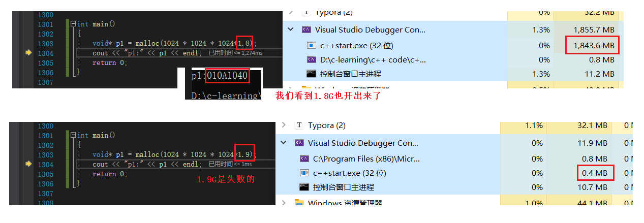This screenshot has height=223, width=644.
Task: Click the 44.1 MB memory value
Action: [x=592, y=204]
